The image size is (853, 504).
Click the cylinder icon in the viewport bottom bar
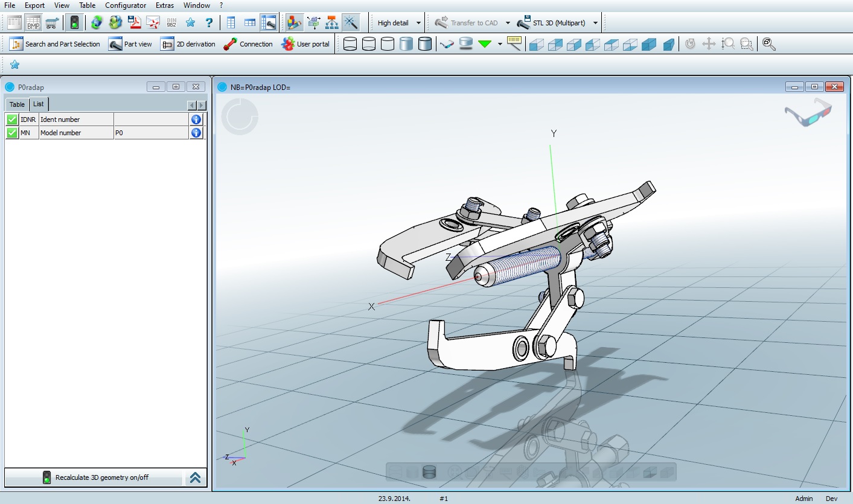[x=429, y=472]
